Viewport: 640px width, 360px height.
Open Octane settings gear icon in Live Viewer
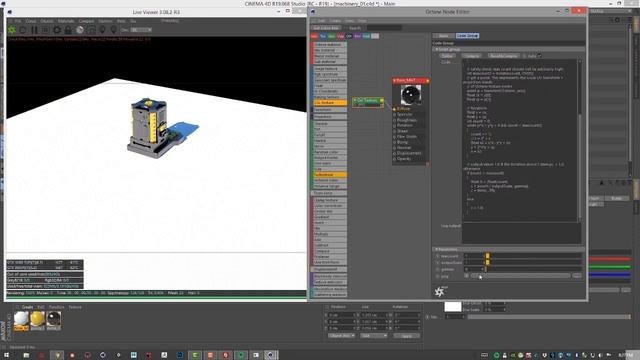tap(57, 30)
